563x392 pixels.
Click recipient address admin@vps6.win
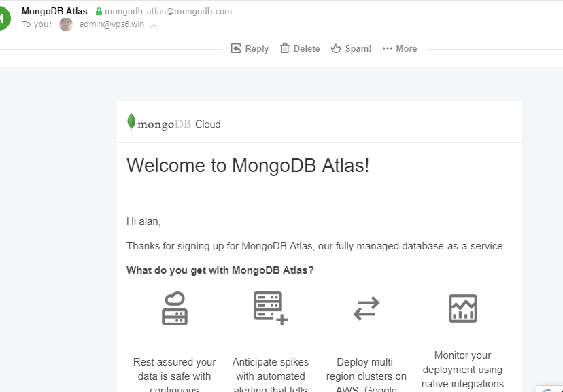[x=112, y=24]
